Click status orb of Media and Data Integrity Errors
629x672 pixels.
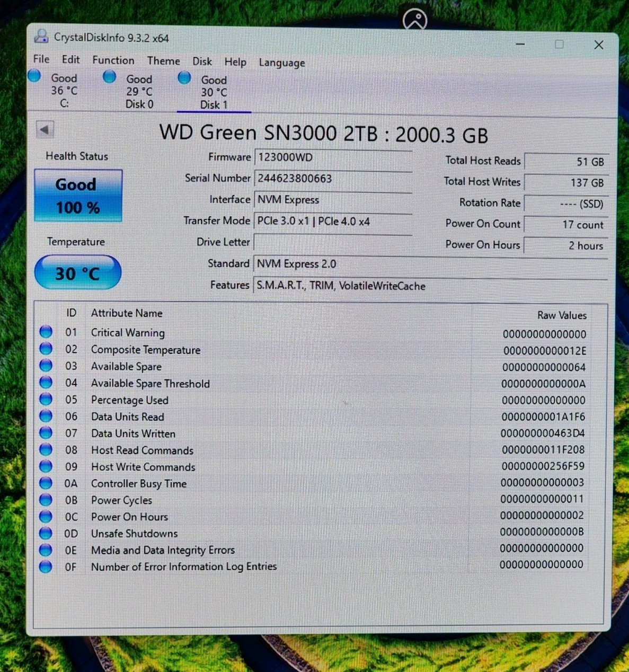(x=46, y=550)
